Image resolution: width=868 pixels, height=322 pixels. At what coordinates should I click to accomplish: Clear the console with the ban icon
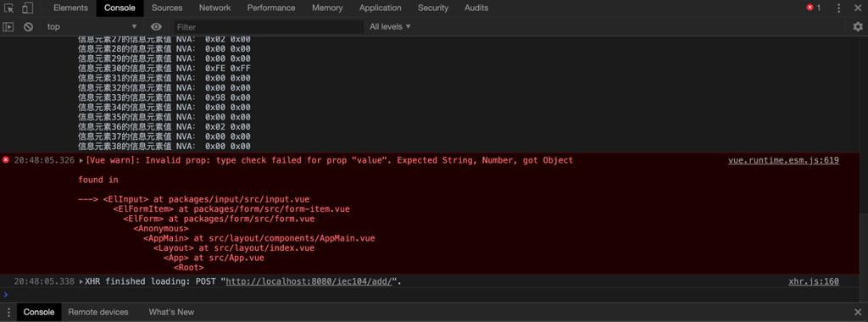[x=28, y=26]
